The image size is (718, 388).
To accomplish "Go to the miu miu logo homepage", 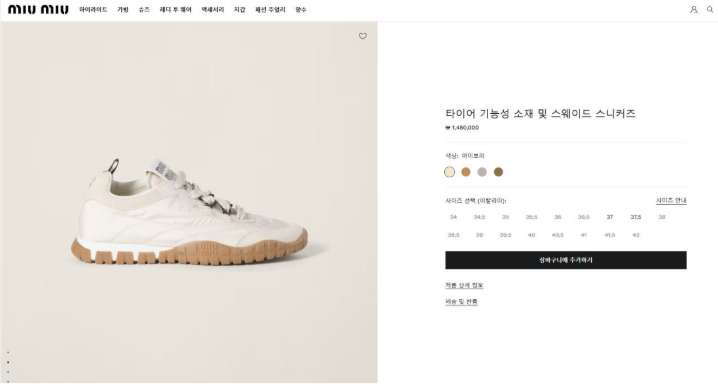I will click(x=38, y=10).
